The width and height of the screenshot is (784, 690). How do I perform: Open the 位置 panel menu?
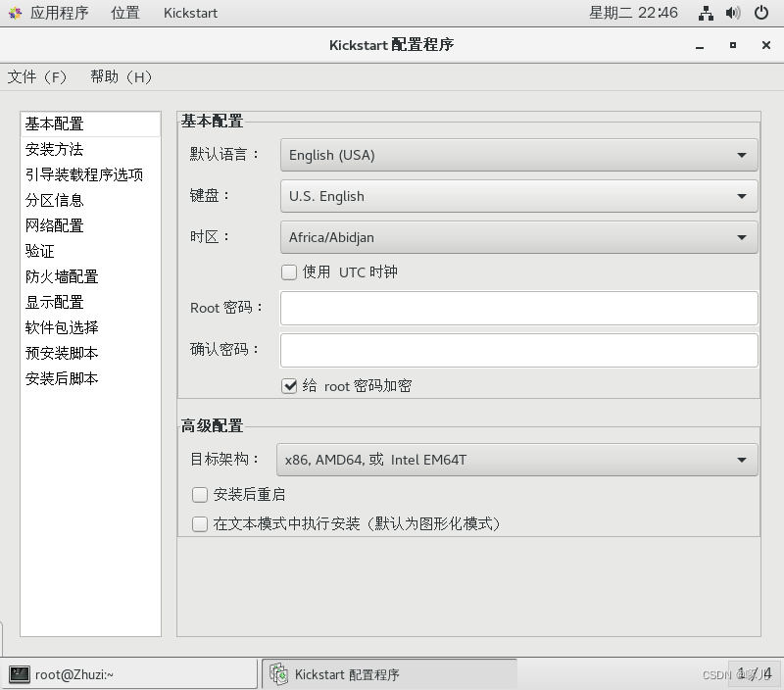pyautogui.click(x=125, y=13)
